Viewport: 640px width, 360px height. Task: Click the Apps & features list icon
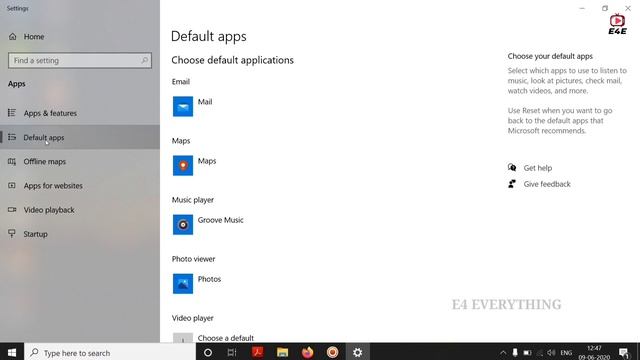pyautogui.click(x=12, y=113)
